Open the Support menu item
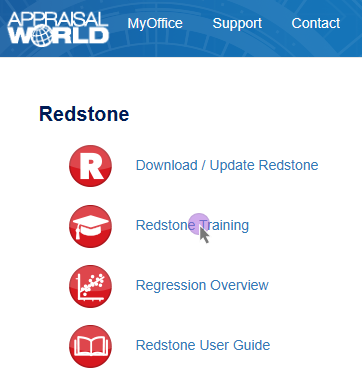The width and height of the screenshot is (362, 380). point(237,23)
